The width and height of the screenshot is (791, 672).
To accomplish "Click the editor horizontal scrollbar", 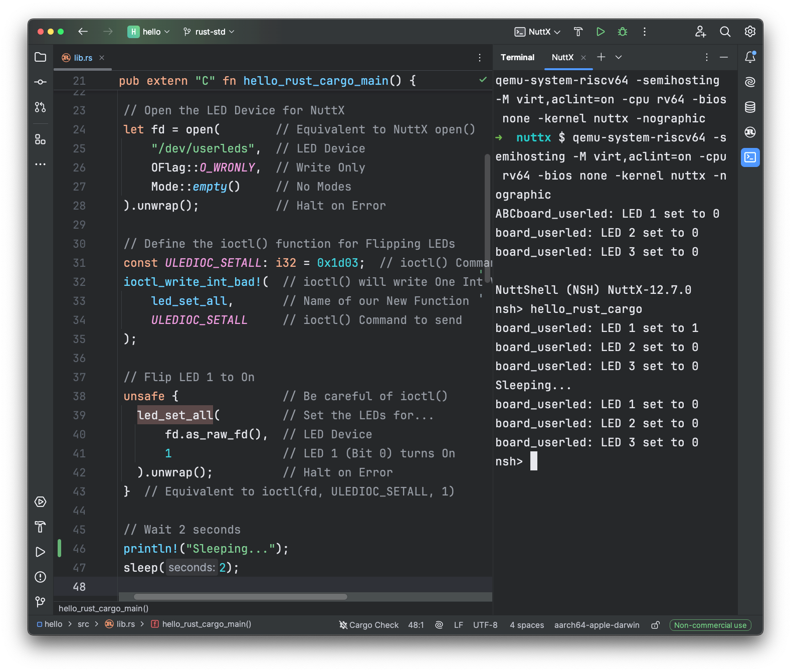I will (x=241, y=597).
